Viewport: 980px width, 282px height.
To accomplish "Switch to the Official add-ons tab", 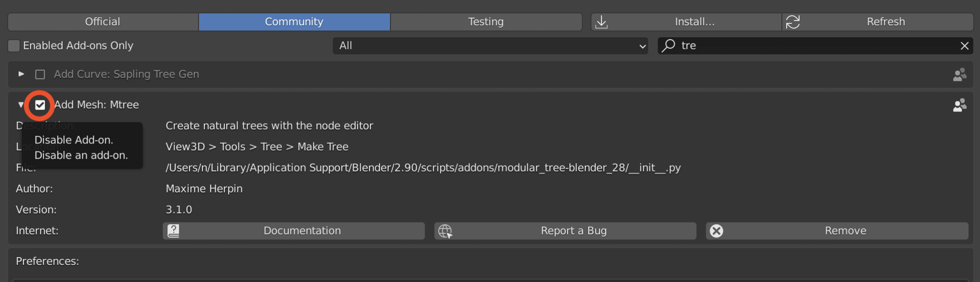I will pyautogui.click(x=102, y=21).
